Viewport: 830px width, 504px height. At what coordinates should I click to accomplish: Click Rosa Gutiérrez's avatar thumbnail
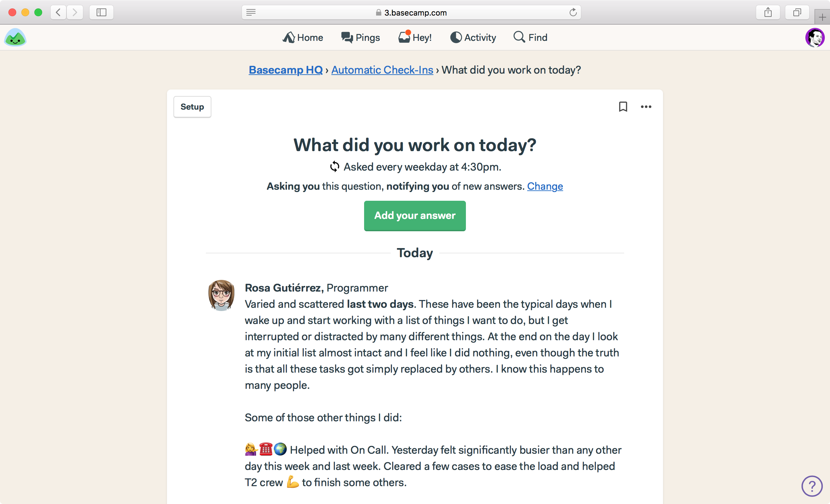221,295
